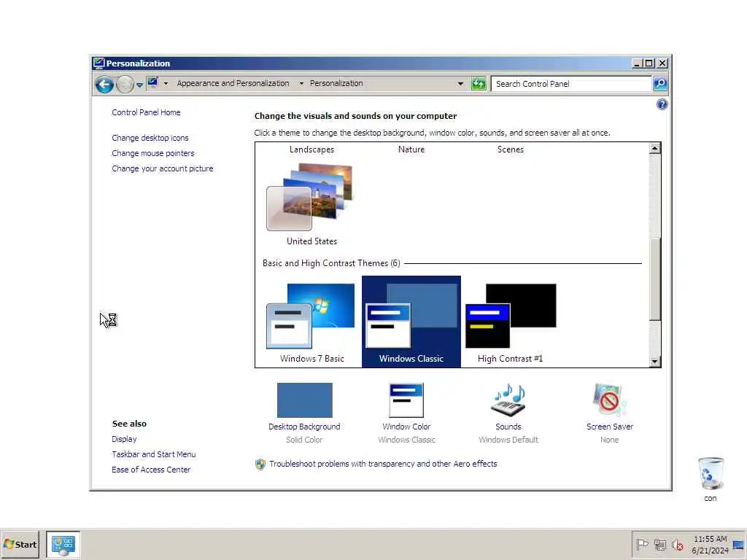Click the taskbar clock showing 11:55 AM
The height and width of the screenshot is (560, 747).
pyautogui.click(x=711, y=545)
